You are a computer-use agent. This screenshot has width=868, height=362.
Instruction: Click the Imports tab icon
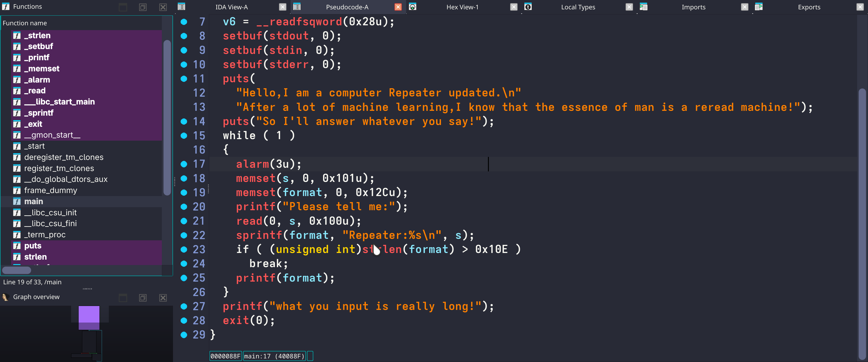pos(643,7)
